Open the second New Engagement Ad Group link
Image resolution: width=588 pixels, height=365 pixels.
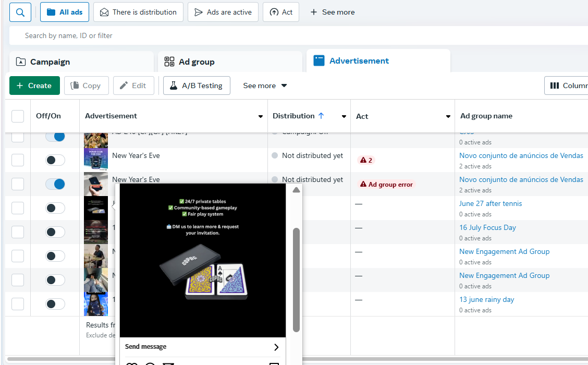505,275
